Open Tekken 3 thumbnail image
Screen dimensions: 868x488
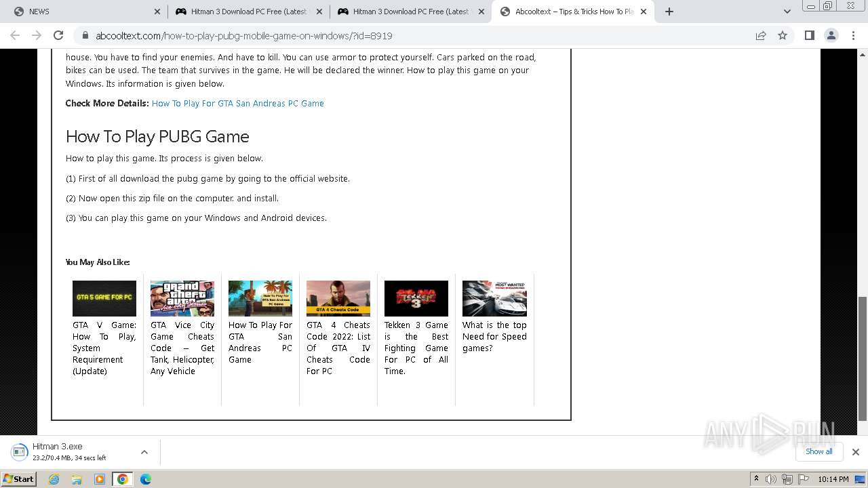point(416,298)
